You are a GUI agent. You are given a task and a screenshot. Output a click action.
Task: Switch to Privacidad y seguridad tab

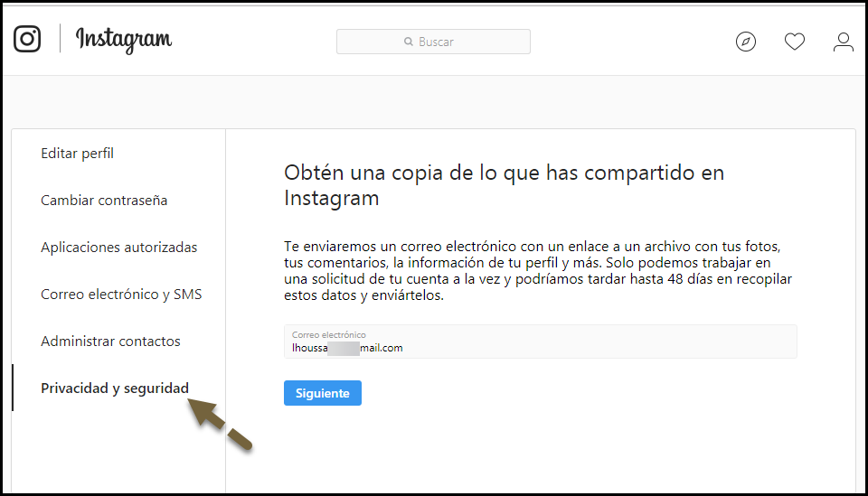(115, 388)
